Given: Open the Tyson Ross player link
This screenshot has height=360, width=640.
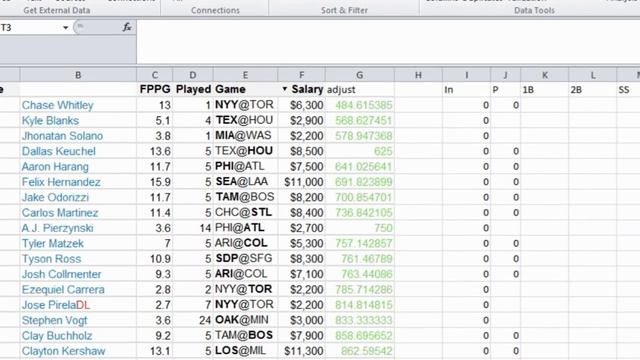Looking at the screenshot, I should point(51,259).
